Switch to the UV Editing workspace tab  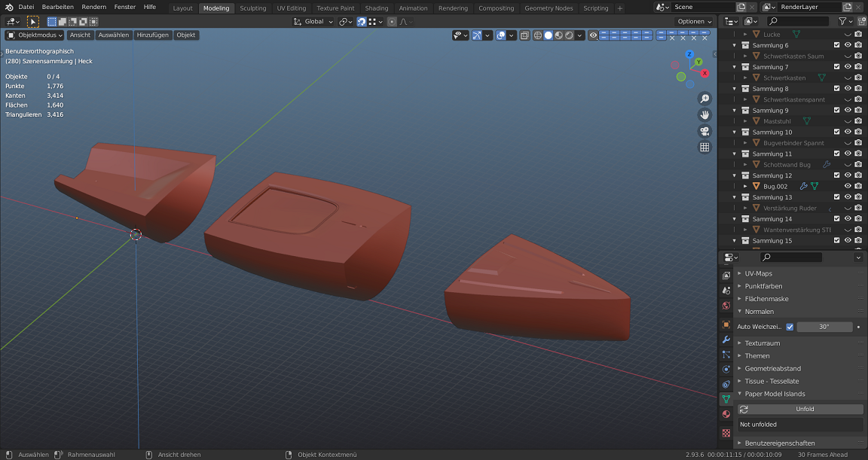tap(291, 8)
